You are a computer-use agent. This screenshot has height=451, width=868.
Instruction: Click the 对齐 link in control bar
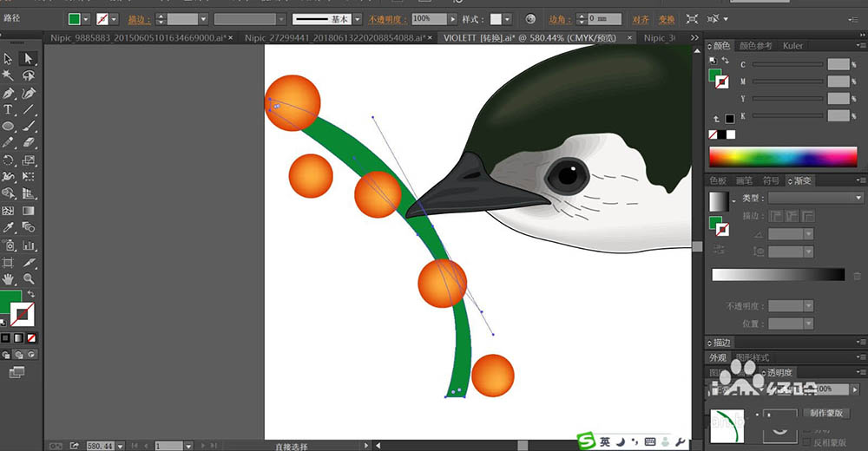coord(640,18)
